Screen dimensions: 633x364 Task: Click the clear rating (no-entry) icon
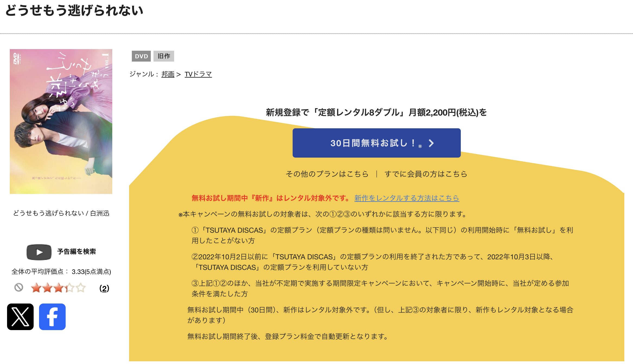(x=19, y=287)
